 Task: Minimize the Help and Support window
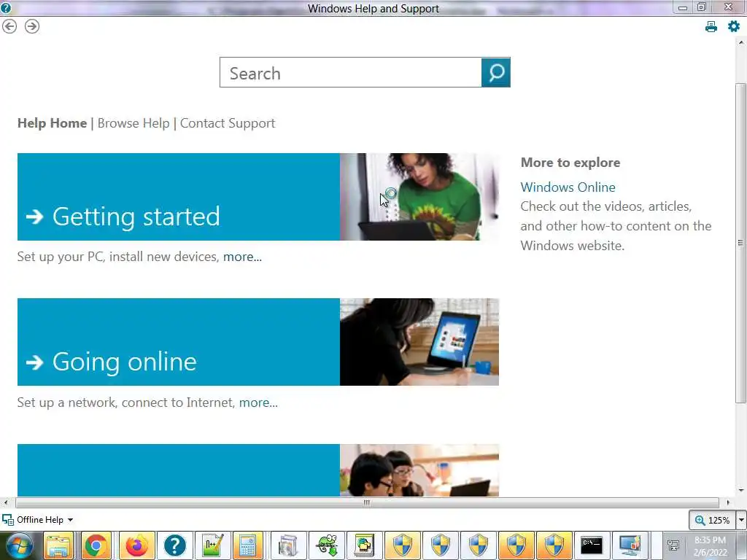pyautogui.click(x=683, y=7)
